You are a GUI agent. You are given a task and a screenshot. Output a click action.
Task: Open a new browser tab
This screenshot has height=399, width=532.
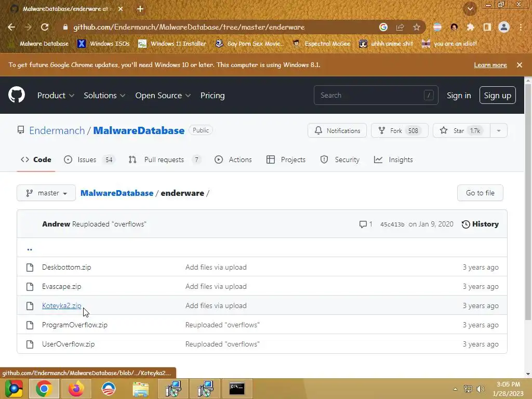[140, 9]
